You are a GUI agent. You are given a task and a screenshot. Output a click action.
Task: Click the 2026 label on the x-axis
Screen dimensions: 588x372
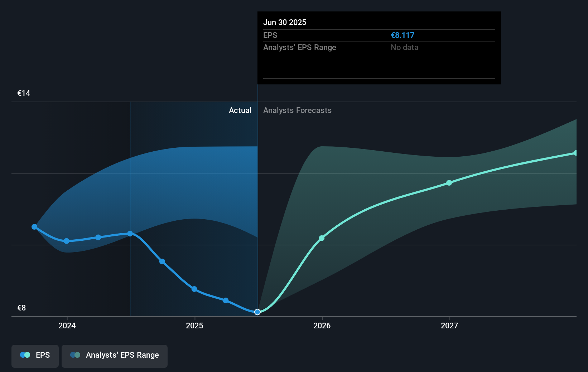(x=322, y=326)
